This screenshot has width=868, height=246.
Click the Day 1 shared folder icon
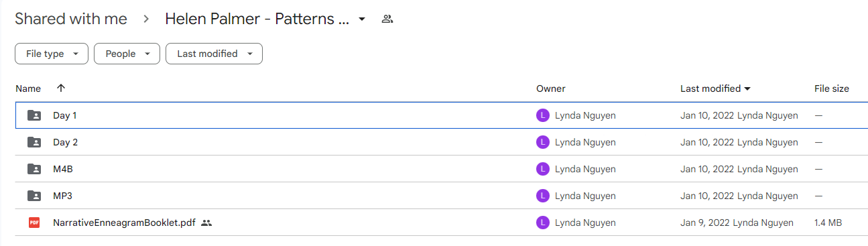(34, 115)
